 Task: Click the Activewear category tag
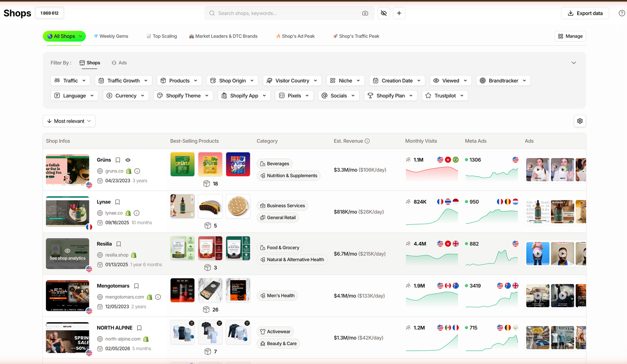[x=275, y=332]
